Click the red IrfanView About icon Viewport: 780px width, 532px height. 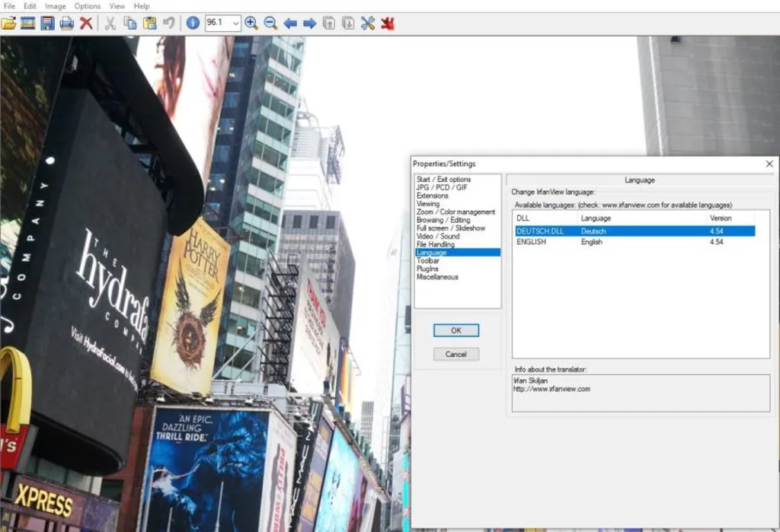click(388, 24)
